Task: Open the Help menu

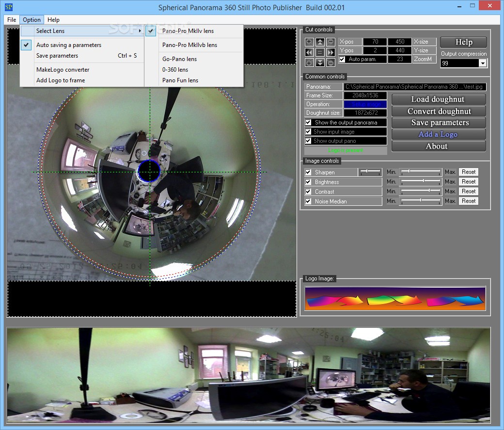Action: point(53,19)
